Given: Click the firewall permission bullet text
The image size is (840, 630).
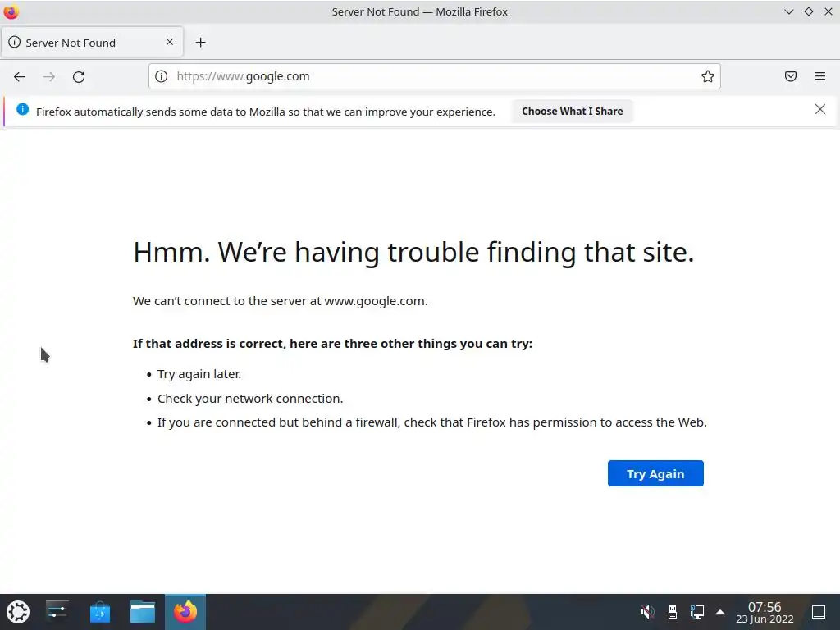Looking at the screenshot, I should (x=431, y=422).
